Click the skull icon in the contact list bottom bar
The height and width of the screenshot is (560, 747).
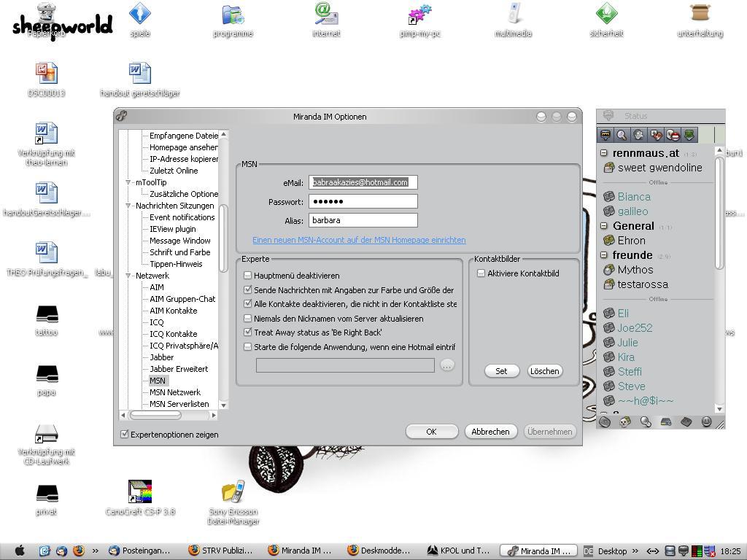point(625,421)
